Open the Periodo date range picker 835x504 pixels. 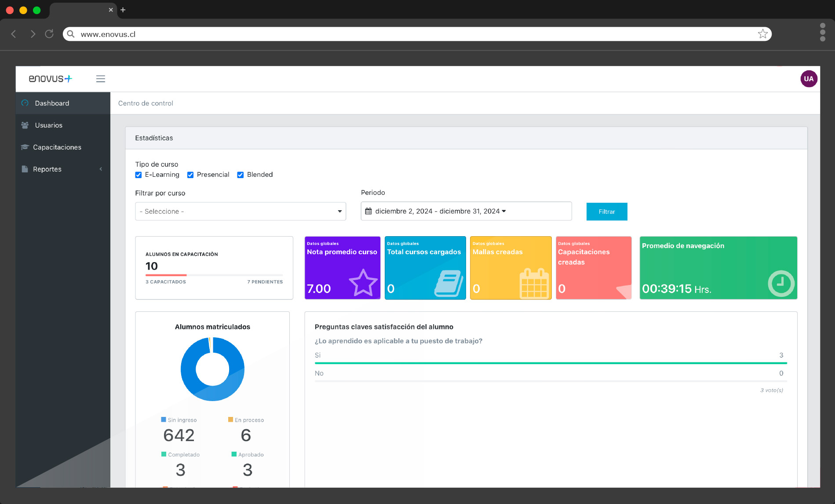466,212
